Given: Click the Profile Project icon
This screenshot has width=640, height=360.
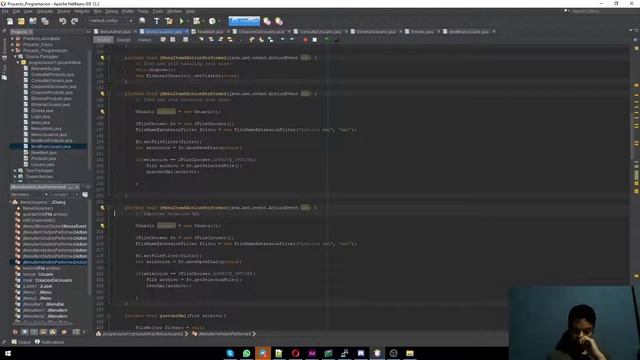Looking at the screenshot, I should (212, 21).
